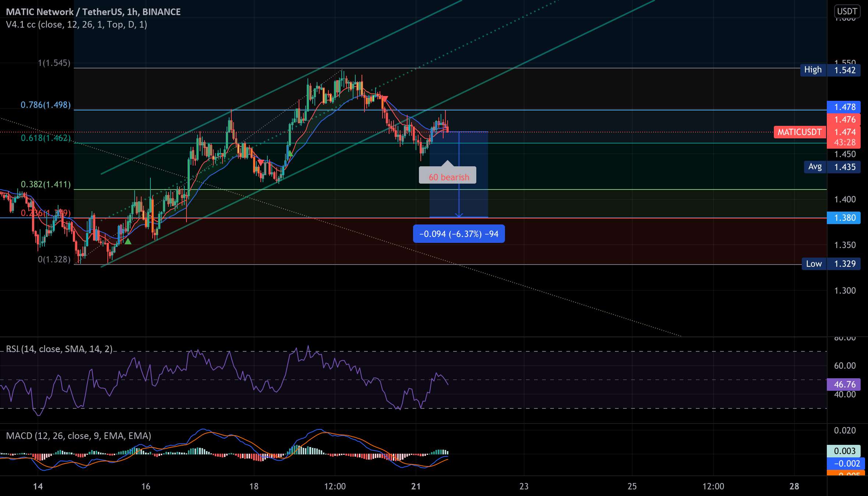The image size is (868, 496).
Task: Click the Fibonacci 0(1.328) level label
Action: click(54, 259)
